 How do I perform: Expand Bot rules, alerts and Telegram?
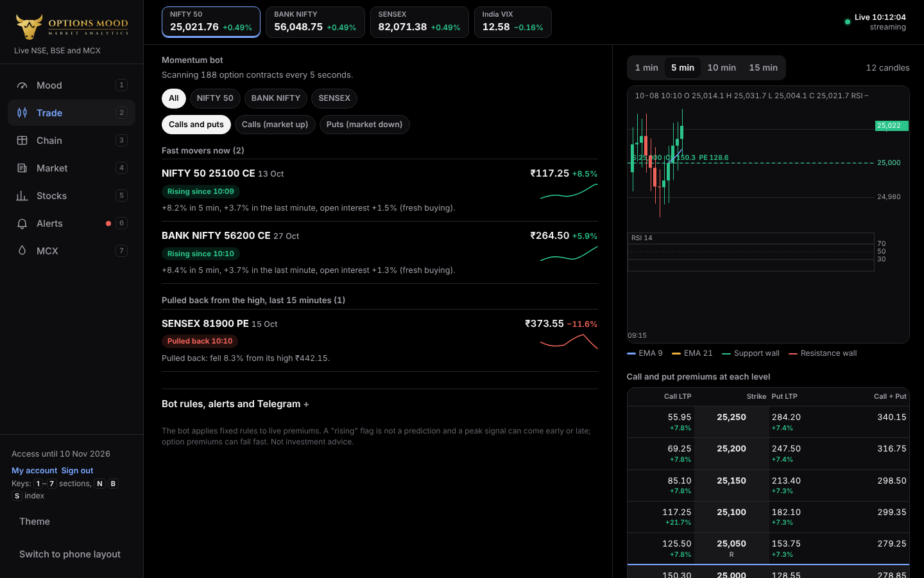click(x=235, y=404)
